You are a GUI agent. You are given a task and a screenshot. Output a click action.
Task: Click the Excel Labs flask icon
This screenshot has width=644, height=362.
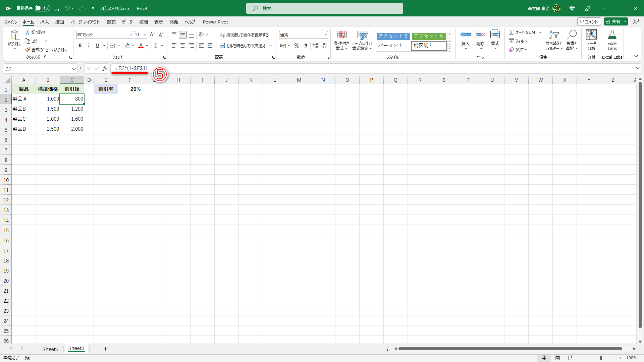[x=612, y=35]
